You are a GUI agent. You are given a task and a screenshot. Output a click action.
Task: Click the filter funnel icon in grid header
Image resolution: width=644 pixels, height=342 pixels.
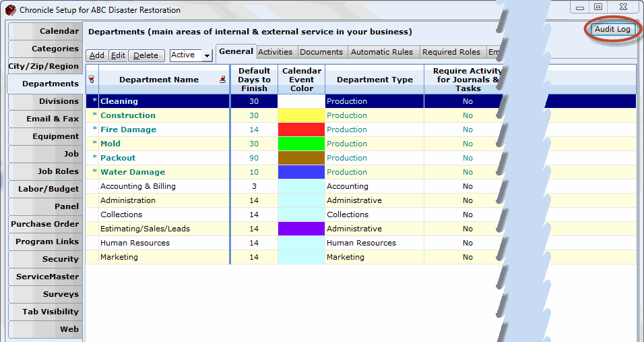[x=92, y=80]
